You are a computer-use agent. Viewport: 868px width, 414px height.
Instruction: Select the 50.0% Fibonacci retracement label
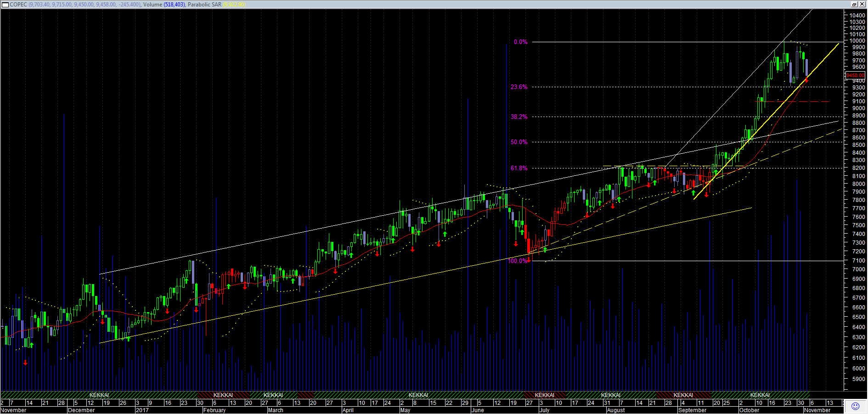coord(519,142)
